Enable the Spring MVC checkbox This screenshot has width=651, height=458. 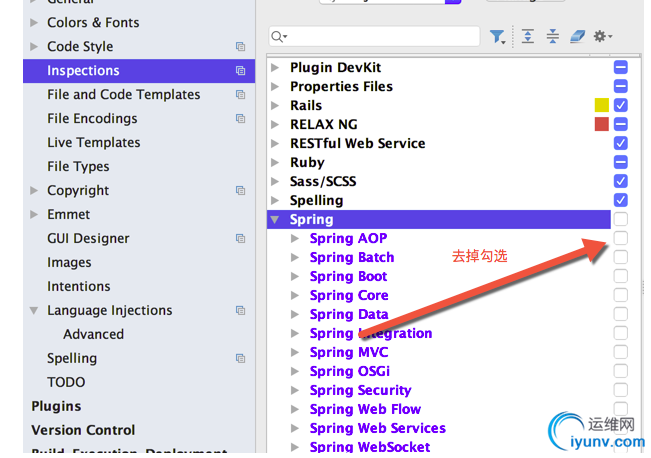coord(620,352)
